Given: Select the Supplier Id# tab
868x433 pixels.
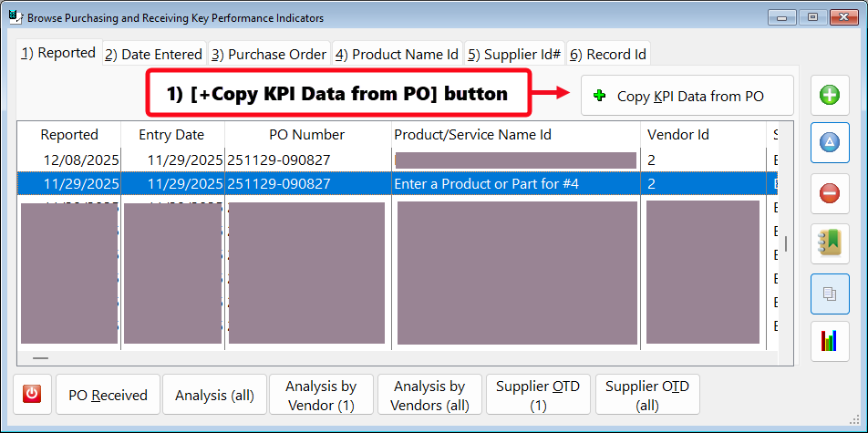Looking at the screenshot, I should tap(514, 55).
